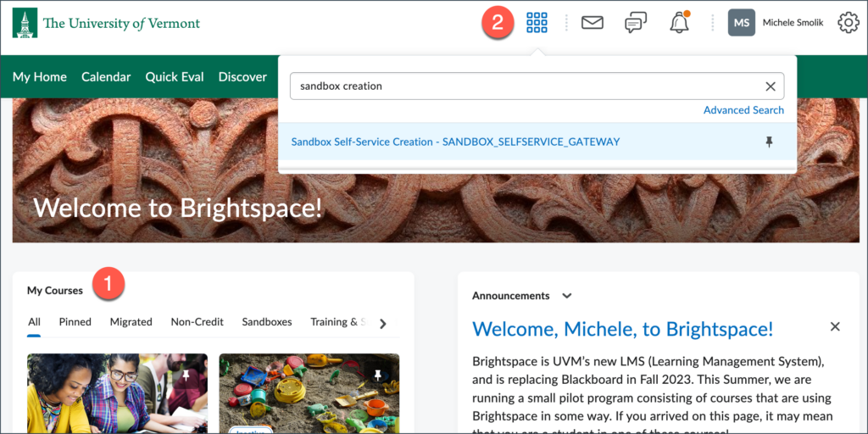
Task: Open subscription alerts chat bubble icon
Action: (636, 23)
